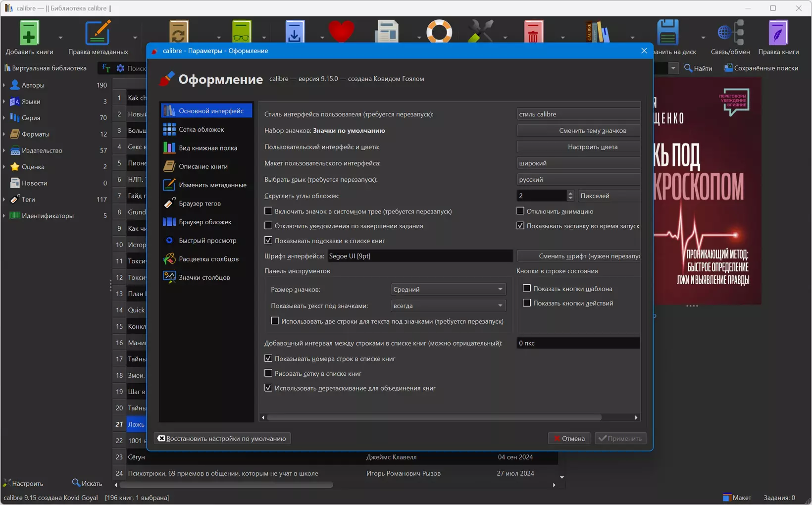Click the Cancel button
Viewport: 812px width, 505px height.
pos(569,438)
